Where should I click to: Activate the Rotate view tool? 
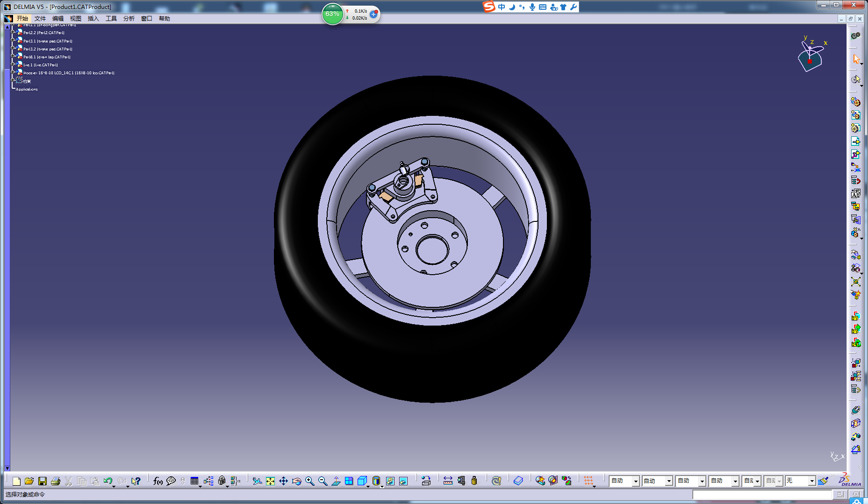point(296,481)
